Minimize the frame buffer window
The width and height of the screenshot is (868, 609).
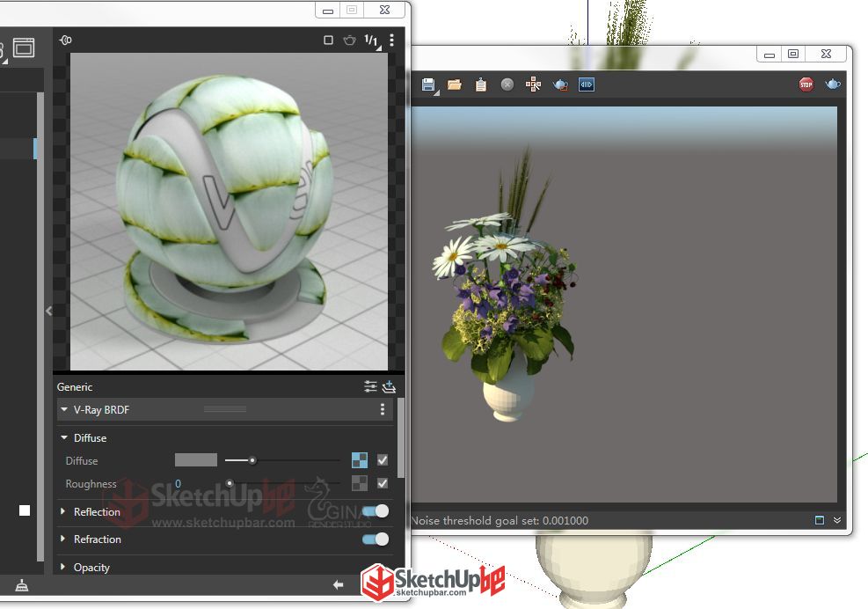pyautogui.click(x=769, y=54)
